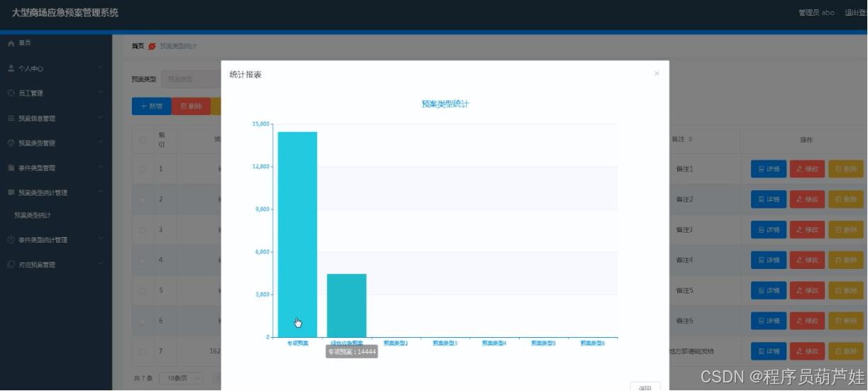Click the 管理员 abo account label
The width and height of the screenshot is (868, 391).
pyautogui.click(x=816, y=13)
